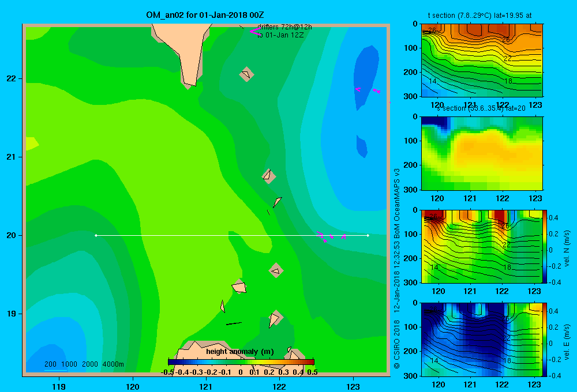The width and height of the screenshot is (577, 392).
Task: Click the small island near latitude 22, longitude 121.5
Action: click(x=246, y=74)
